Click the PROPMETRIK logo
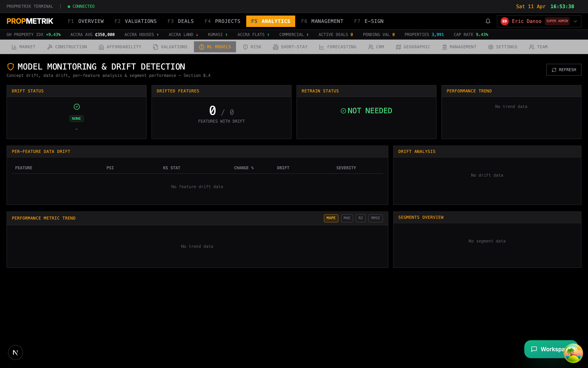Viewport: 588px width, 368px height. click(x=30, y=21)
